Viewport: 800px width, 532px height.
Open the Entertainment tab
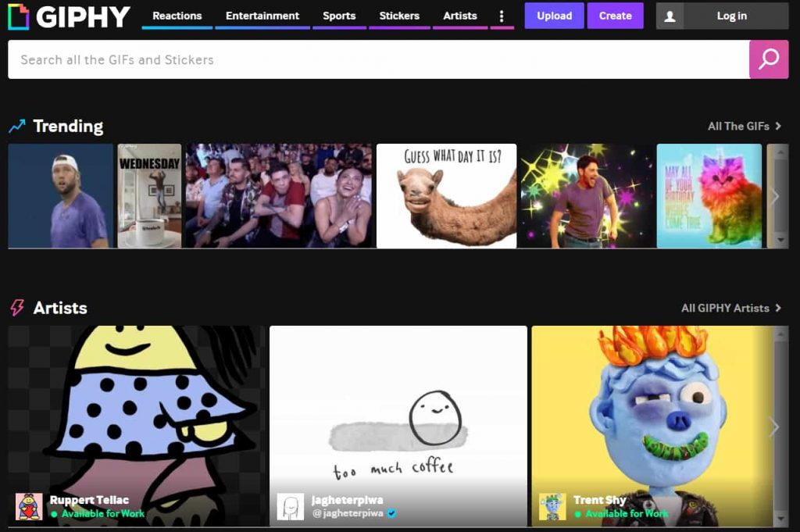(262, 16)
